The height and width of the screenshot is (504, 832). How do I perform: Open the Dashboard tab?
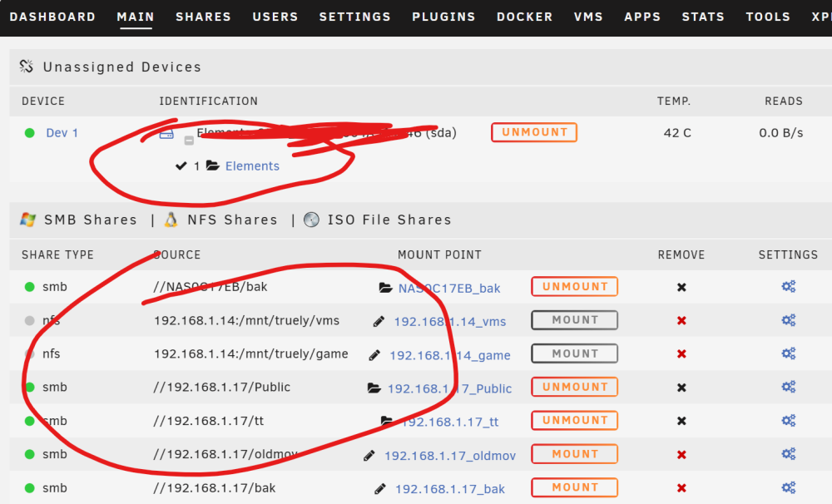52,17
